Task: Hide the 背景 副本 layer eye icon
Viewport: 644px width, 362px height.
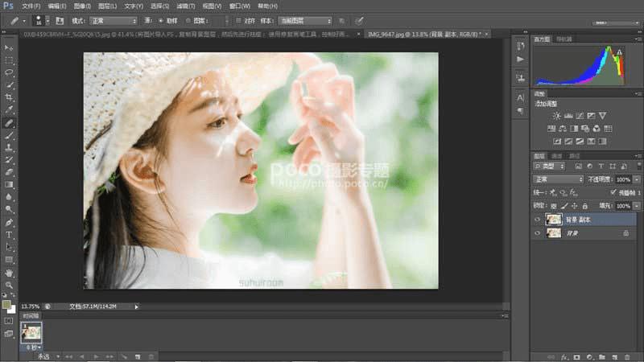Action: [x=537, y=220]
